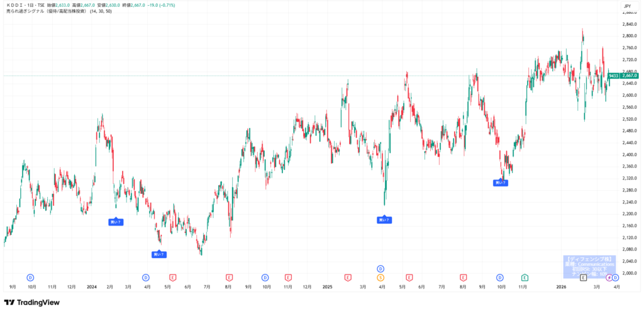The height and width of the screenshot is (313, 644).
Task: Select the 買い？ signal label near April 2025
Action: click(384, 220)
